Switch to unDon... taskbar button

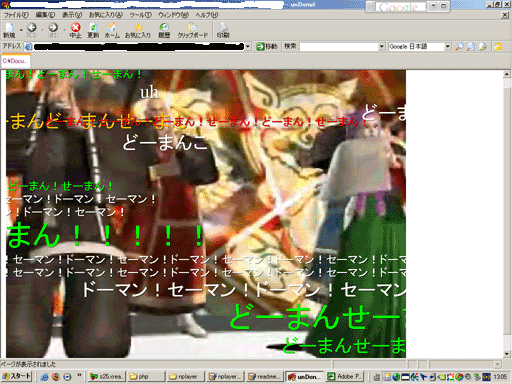pyautogui.click(x=304, y=377)
